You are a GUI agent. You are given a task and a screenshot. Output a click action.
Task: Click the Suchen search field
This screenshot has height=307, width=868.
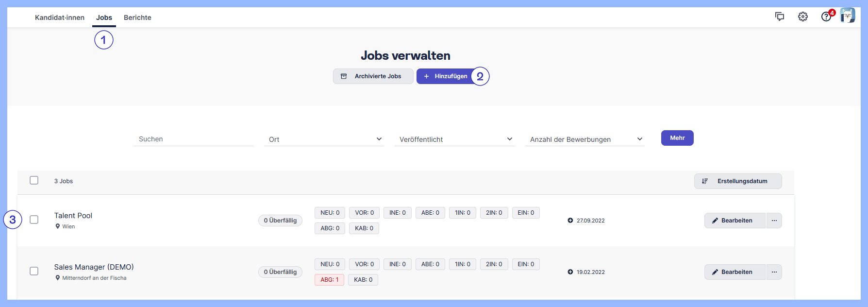[x=193, y=139]
